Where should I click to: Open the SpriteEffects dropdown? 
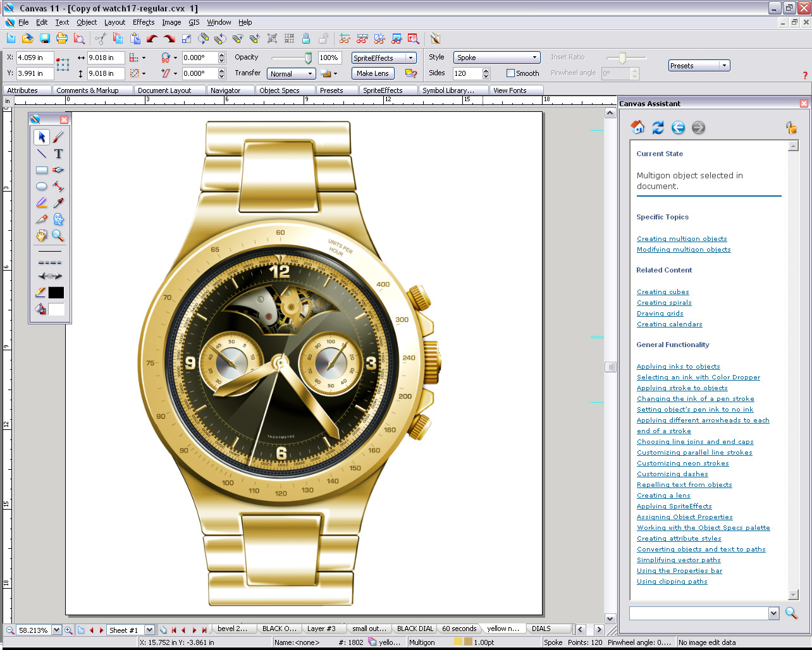click(x=384, y=58)
